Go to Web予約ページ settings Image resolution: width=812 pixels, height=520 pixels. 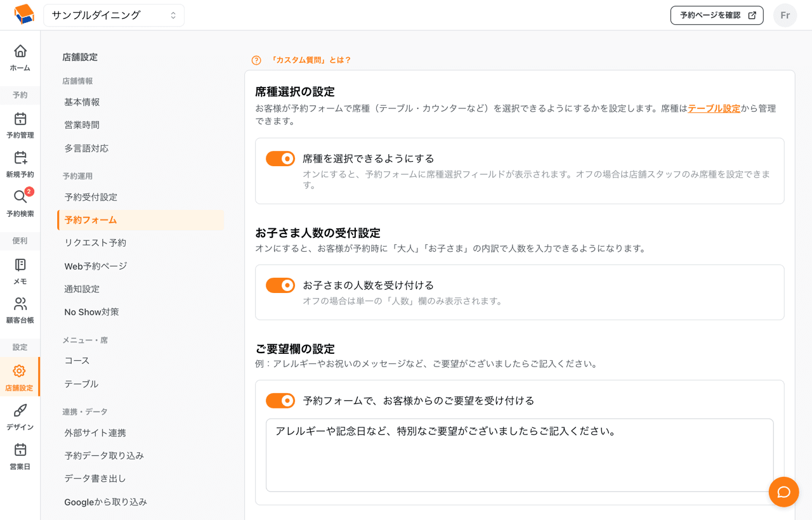(x=96, y=266)
